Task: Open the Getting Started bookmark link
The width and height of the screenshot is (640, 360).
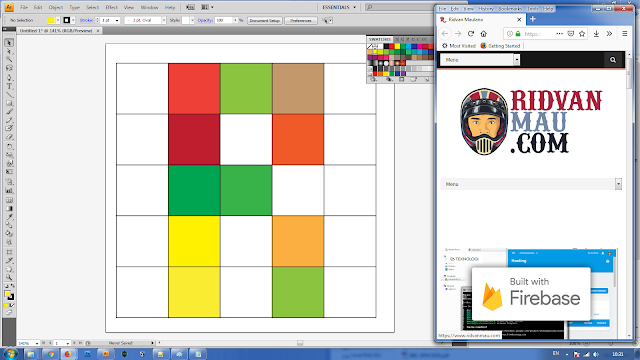Action: point(500,46)
